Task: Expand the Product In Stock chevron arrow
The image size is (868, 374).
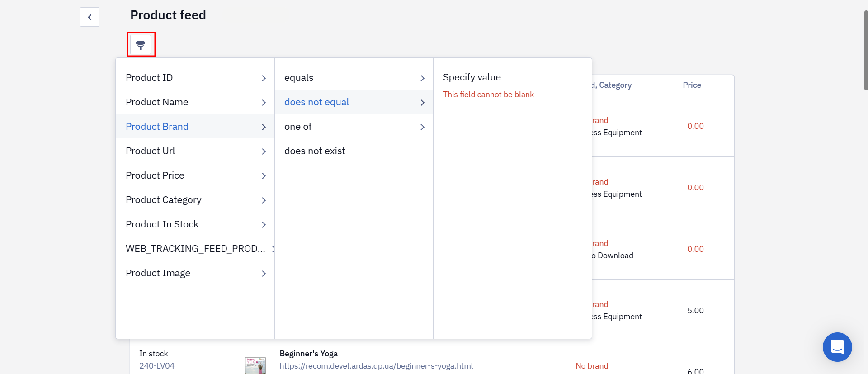Action: pos(264,225)
